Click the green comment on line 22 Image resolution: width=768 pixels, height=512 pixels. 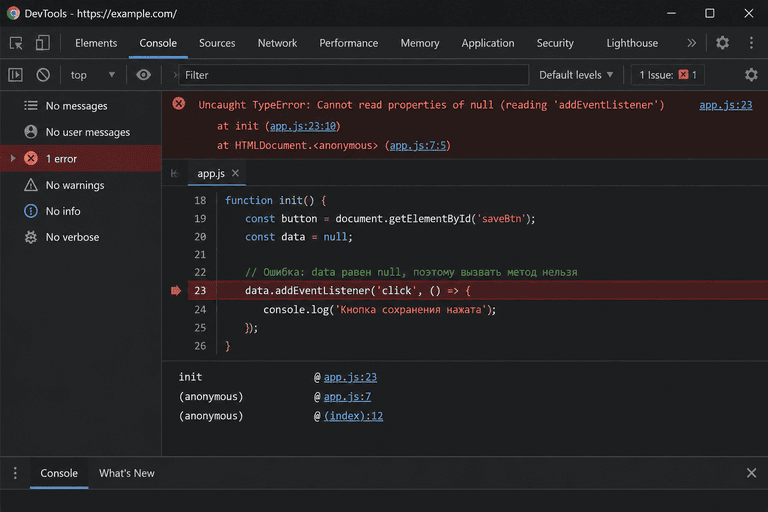pyautogui.click(x=411, y=272)
